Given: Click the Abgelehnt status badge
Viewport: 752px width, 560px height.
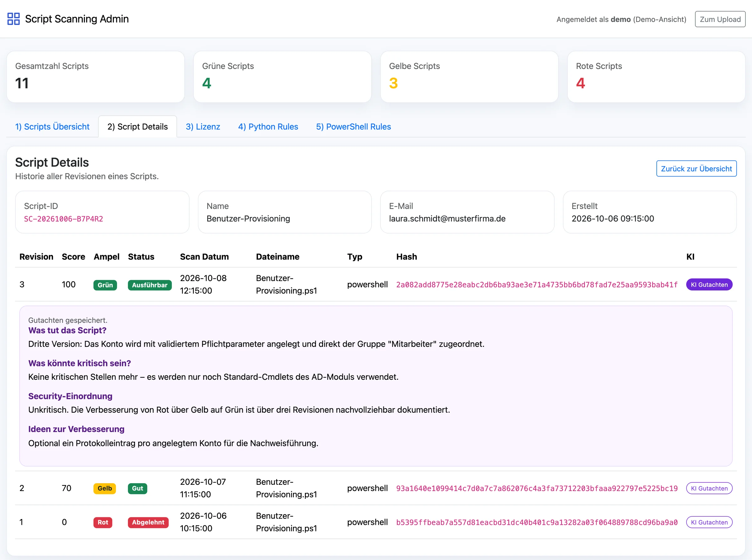Looking at the screenshot, I should pyautogui.click(x=148, y=522).
